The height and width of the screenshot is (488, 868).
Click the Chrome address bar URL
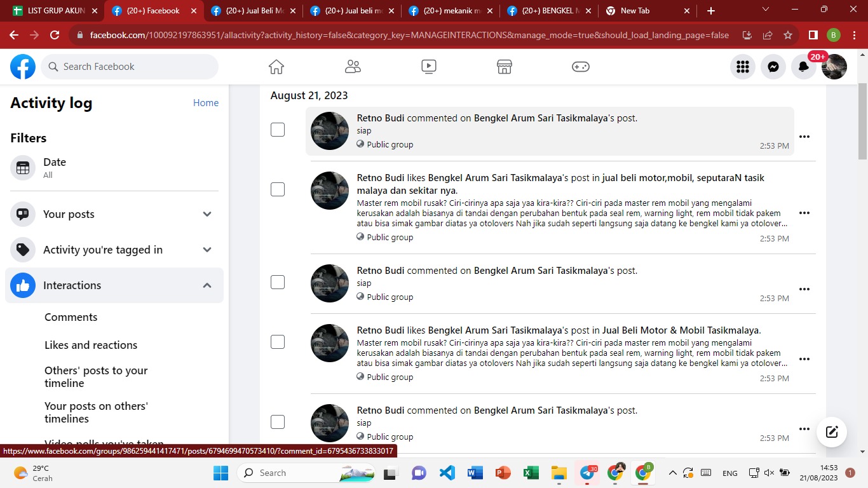click(x=409, y=35)
